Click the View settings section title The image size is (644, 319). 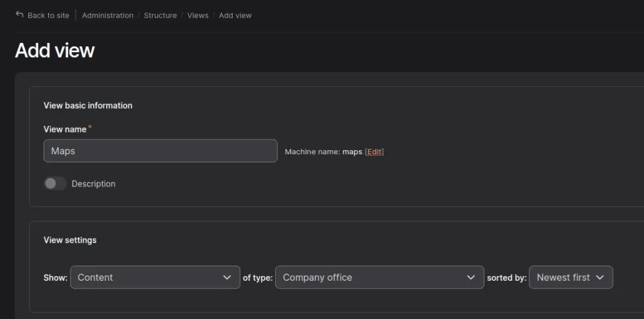[70, 240]
